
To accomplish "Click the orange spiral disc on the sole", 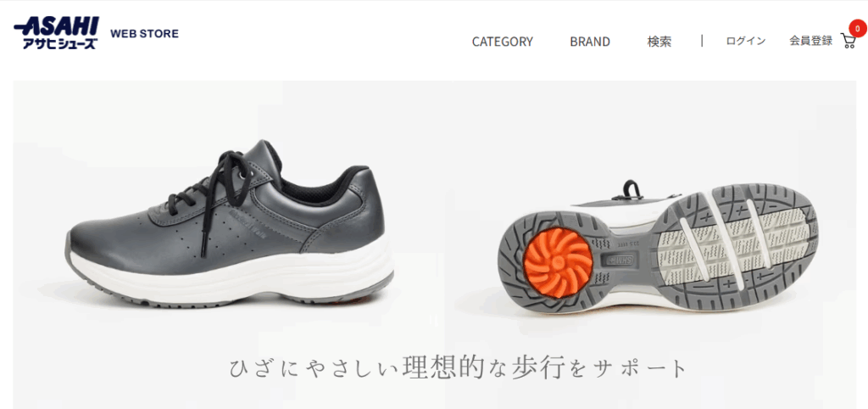I will 557,262.
